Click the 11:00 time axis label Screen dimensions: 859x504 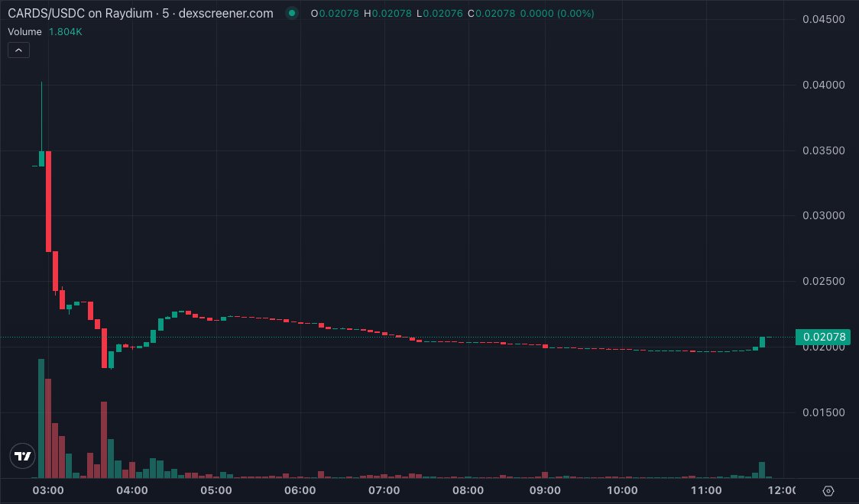(x=706, y=490)
